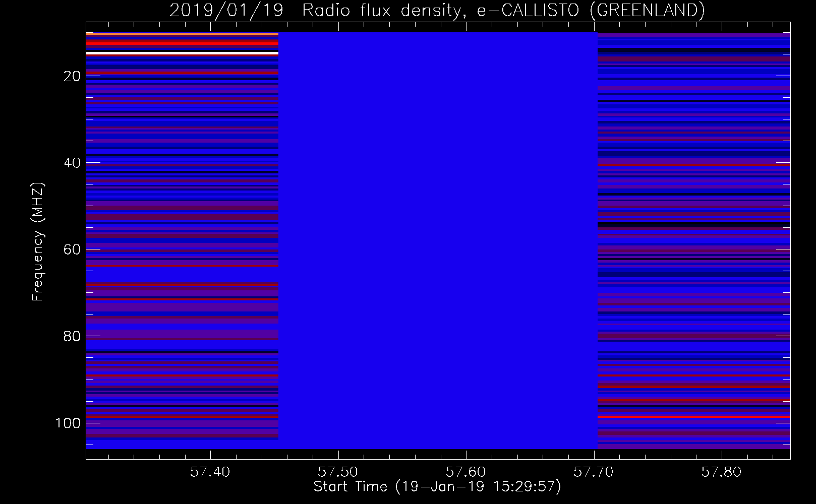This screenshot has height=504, width=816.
Task: Click the y-axis tick label '20'
Action: 73,77
